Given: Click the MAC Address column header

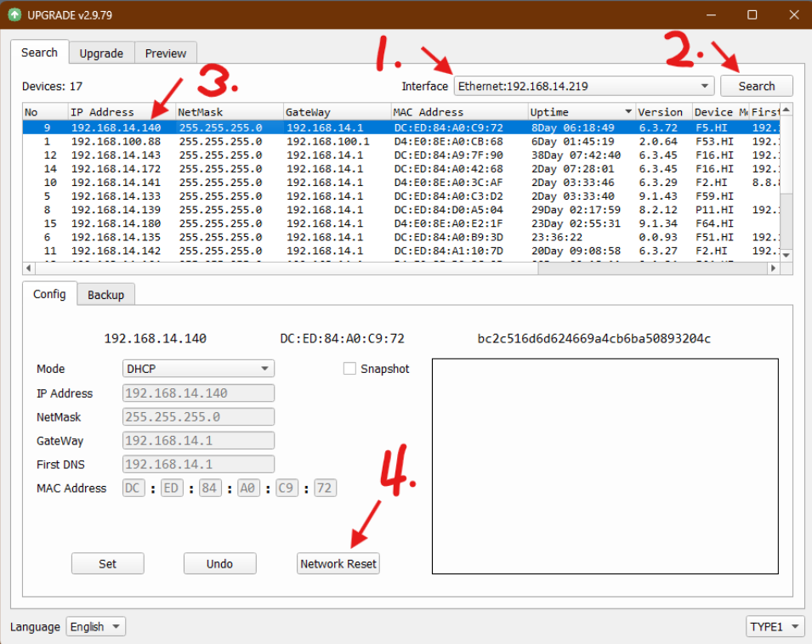Looking at the screenshot, I should (457, 112).
